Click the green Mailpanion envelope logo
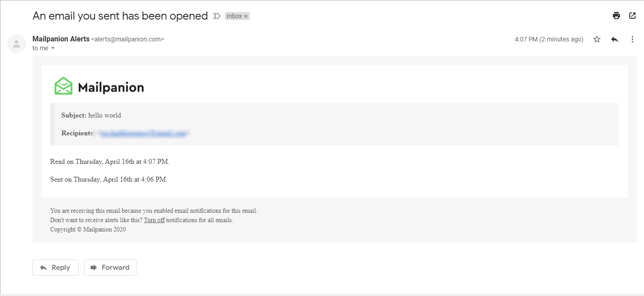644x296 pixels. click(x=64, y=86)
